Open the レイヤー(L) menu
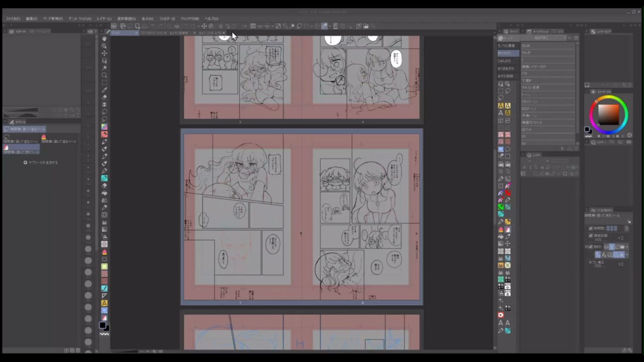 (x=104, y=19)
